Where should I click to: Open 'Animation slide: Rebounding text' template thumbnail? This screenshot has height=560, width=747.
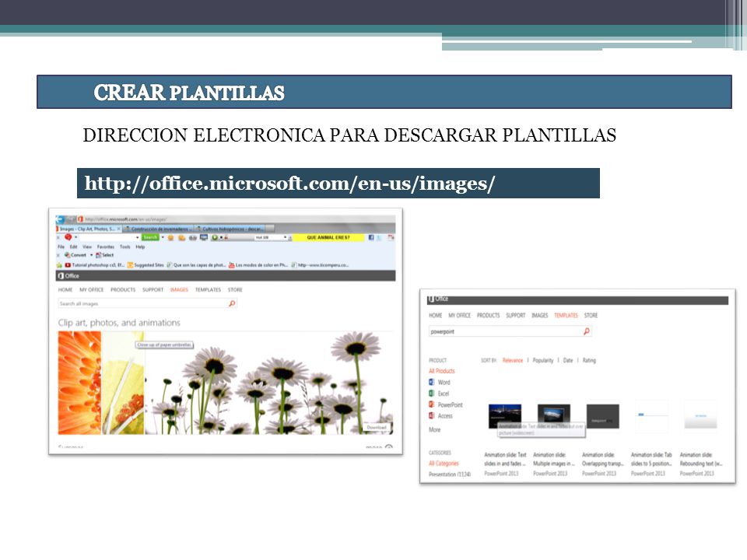700,415
